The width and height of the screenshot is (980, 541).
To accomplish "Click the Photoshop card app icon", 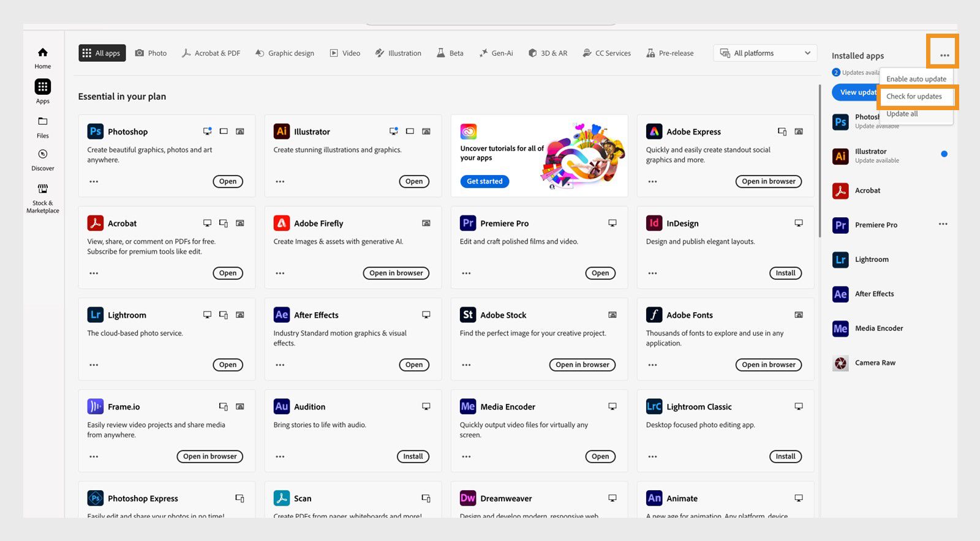I will (96, 131).
